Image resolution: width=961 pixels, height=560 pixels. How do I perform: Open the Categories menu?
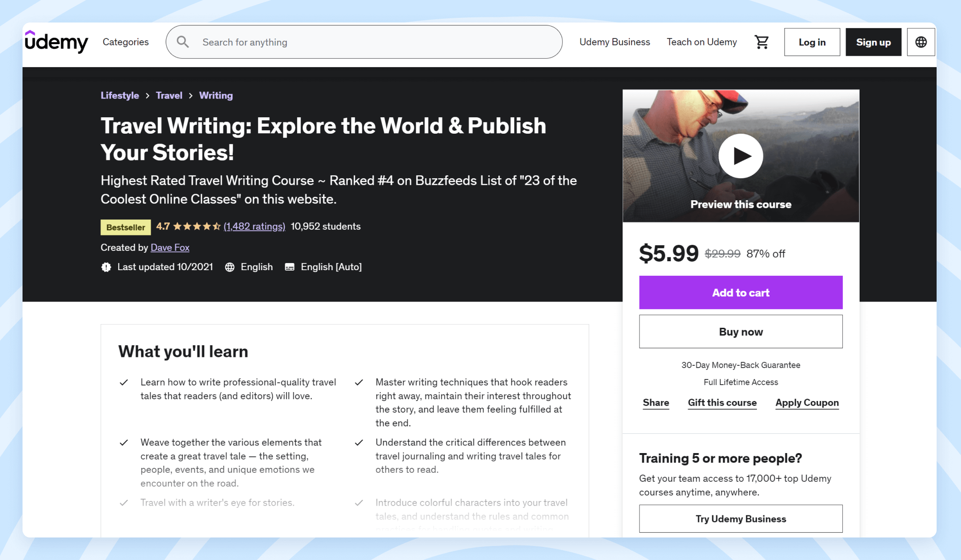[126, 42]
